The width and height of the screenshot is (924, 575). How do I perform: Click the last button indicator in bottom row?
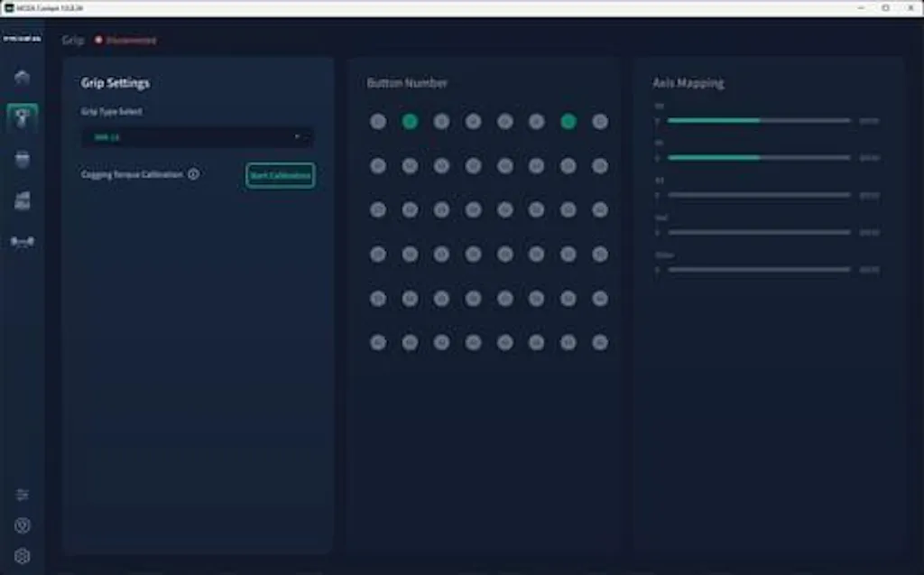click(600, 342)
